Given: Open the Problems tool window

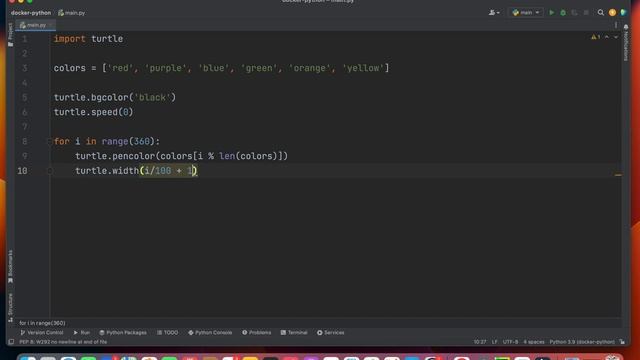Looking at the screenshot, I should coord(256,333).
